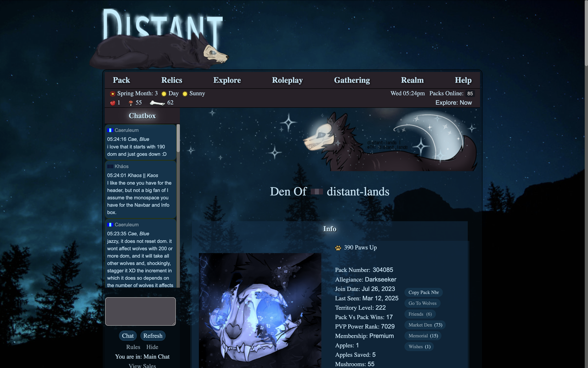
Task: Click Kháos's avatar icon in the chatbox
Action: (110, 166)
